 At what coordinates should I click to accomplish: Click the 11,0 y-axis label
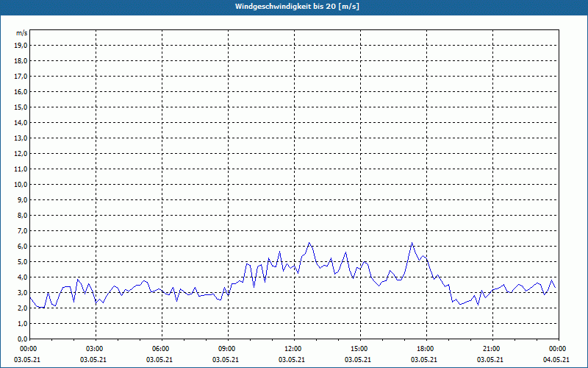(21, 169)
